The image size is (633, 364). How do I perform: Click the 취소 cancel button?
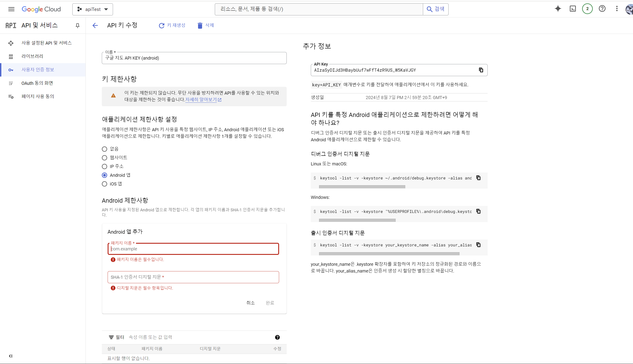(x=250, y=303)
